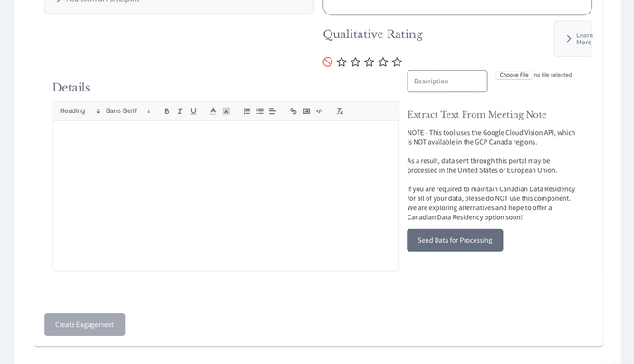Open the Heading style dropdown
Image resolution: width=634 pixels, height=364 pixels.
pyautogui.click(x=79, y=111)
